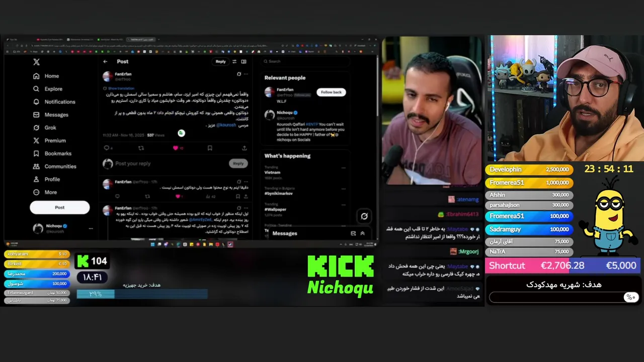Viewport: 644px width, 362px height.
Task: Click comment icon on first FanErfan reply
Action: pyautogui.click(x=117, y=196)
